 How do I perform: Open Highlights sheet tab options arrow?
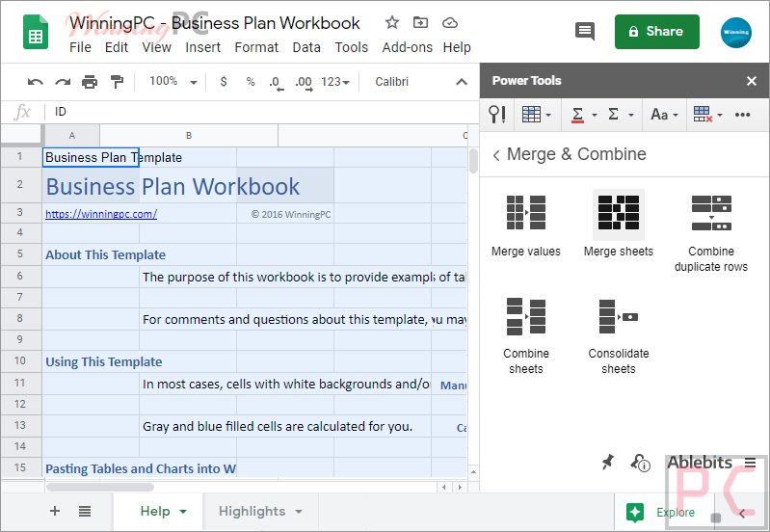tap(299, 512)
